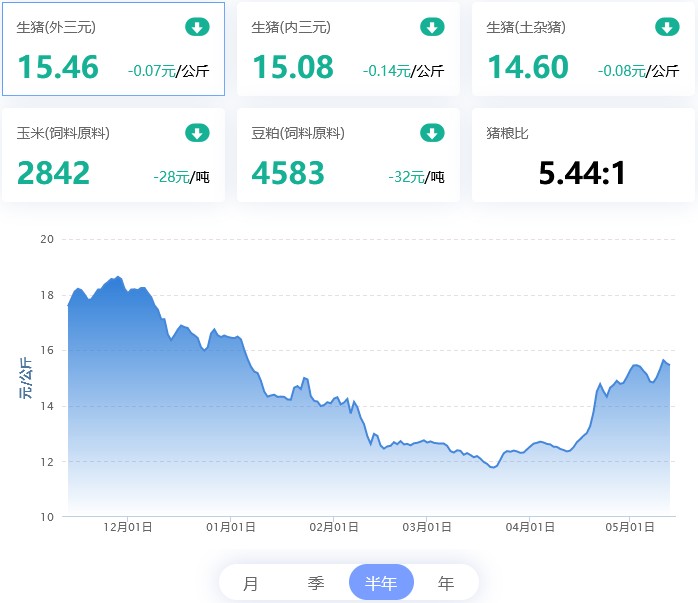Select the 生猪(土杂猪) price card
Screen dimensions: 698x603
(x=583, y=49)
